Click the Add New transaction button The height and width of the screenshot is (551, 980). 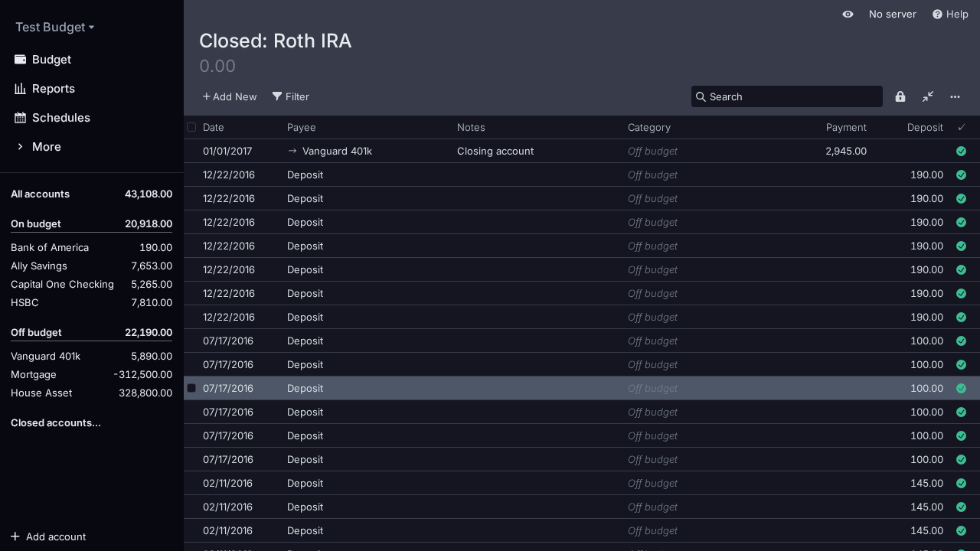coord(230,96)
